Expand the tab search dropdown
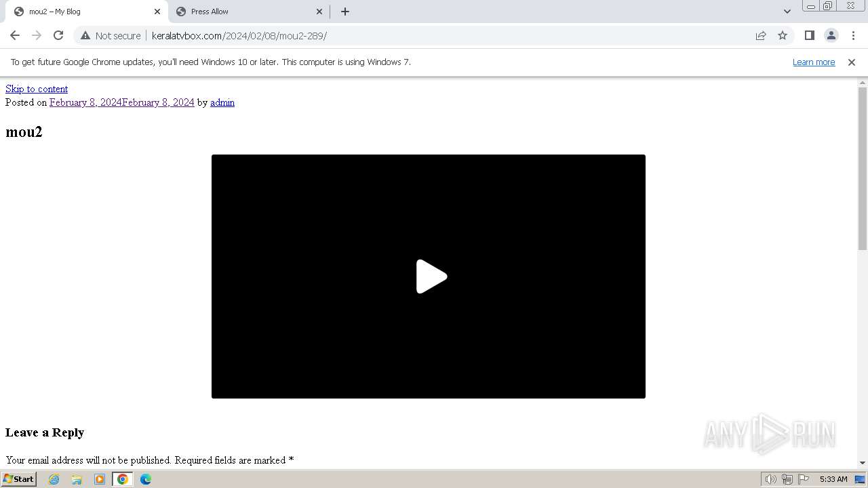The height and width of the screenshot is (488, 868). [x=787, y=12]
